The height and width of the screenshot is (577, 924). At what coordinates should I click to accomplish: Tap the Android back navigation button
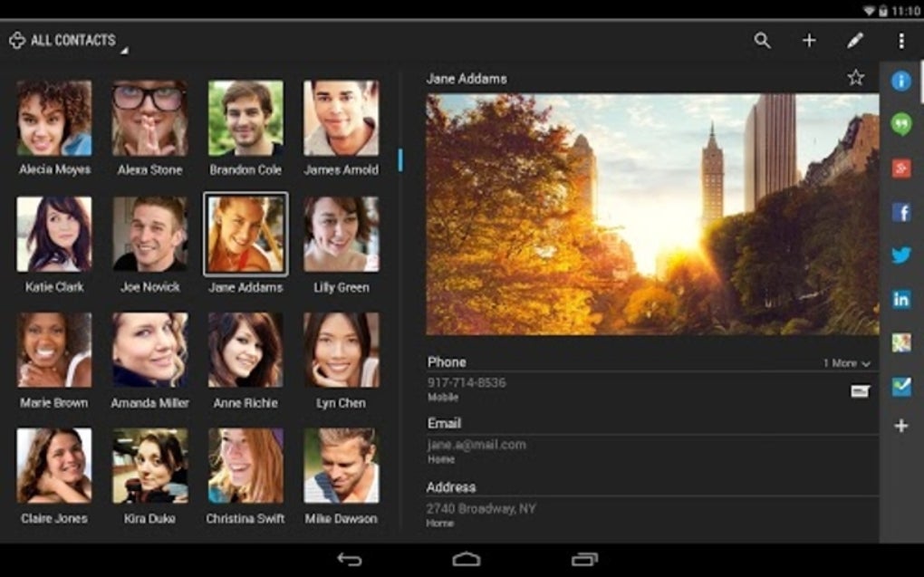click(x=349, y=559)
